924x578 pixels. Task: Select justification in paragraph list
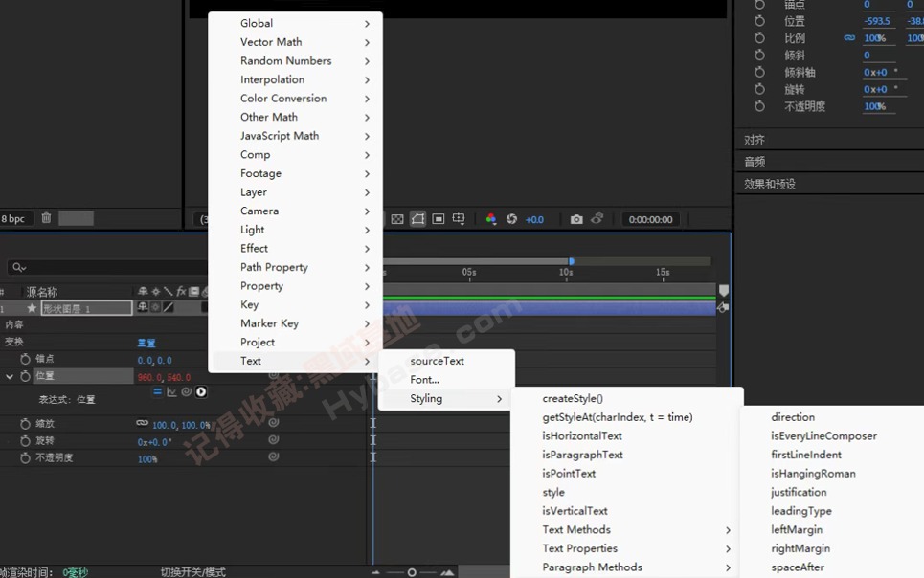[799, 493]
